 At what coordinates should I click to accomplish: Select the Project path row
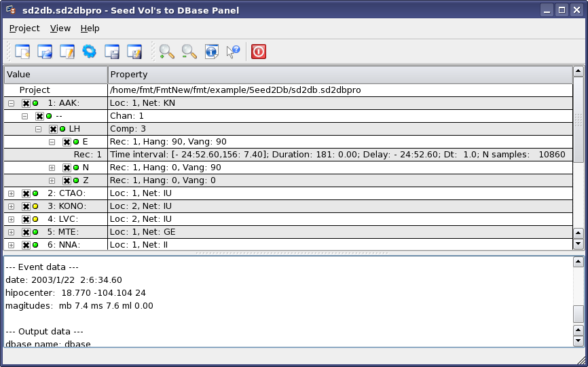289,90
